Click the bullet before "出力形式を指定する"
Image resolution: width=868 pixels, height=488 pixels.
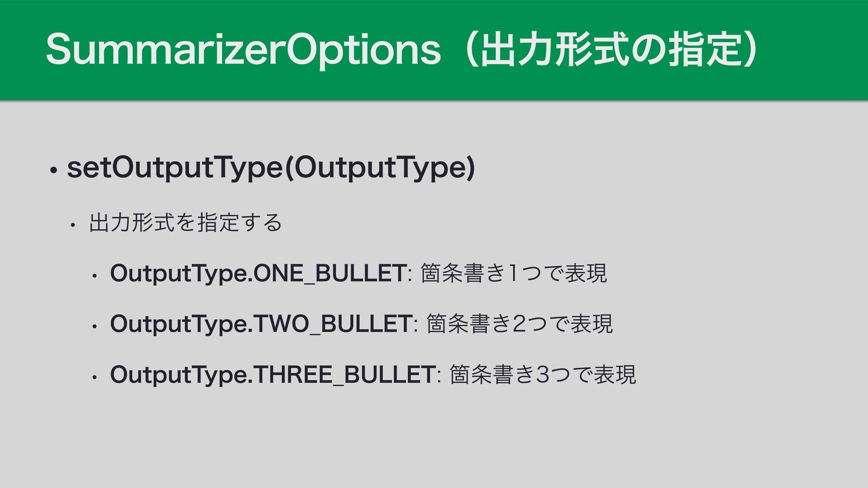[x=71, y=225]
